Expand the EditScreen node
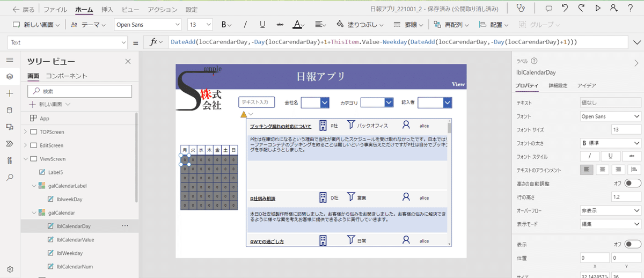This screenshot has height=278, width=644. click(25, 145)
